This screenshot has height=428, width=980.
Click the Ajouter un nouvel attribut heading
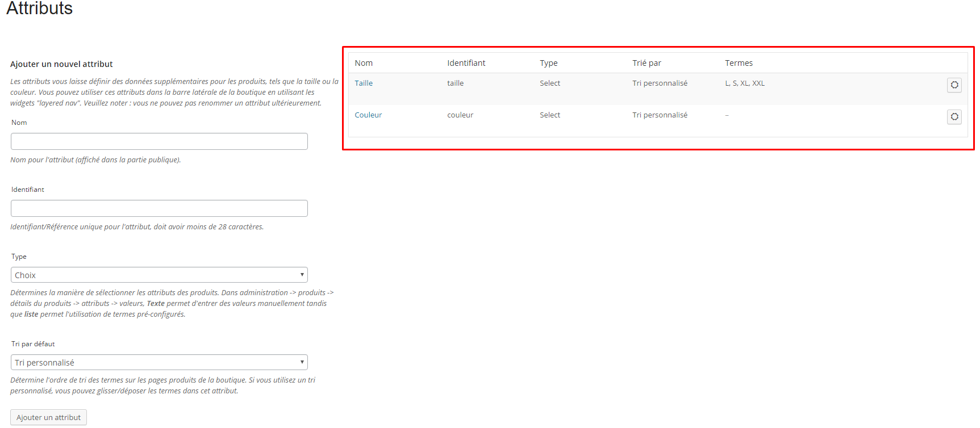(x=61, y=64)
